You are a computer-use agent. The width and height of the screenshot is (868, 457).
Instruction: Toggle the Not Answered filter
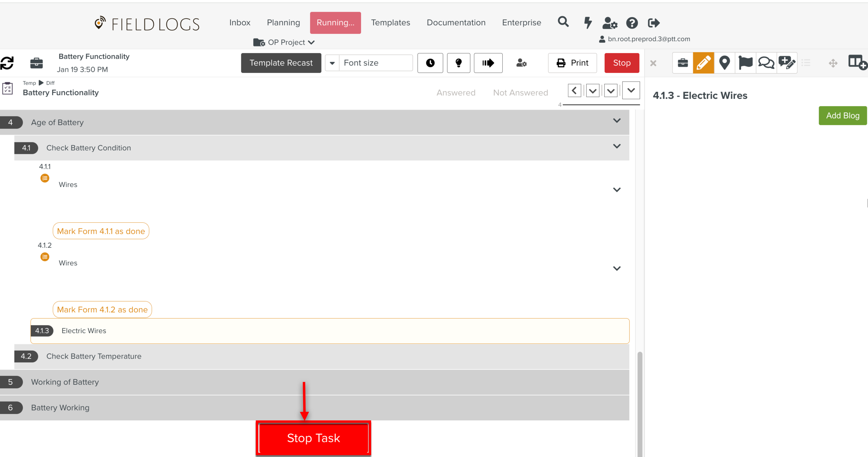pos(520,93)
